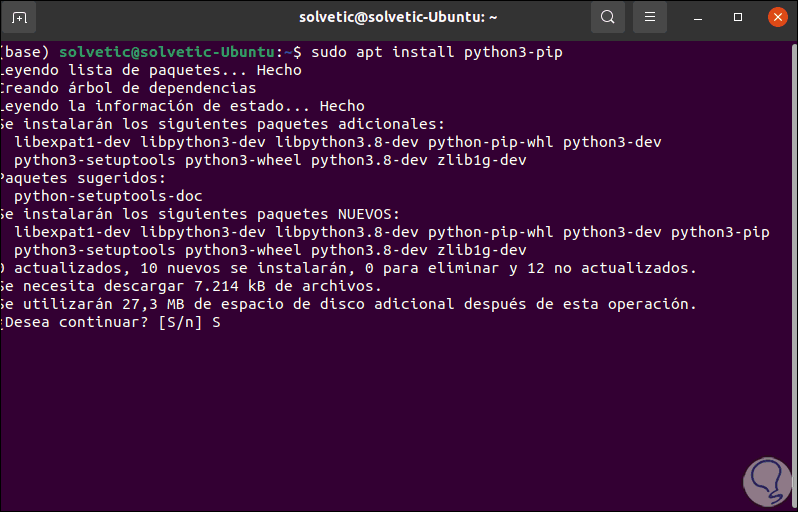
Task: Click the python-setuptools-doc package name
Action: point(108,196)
